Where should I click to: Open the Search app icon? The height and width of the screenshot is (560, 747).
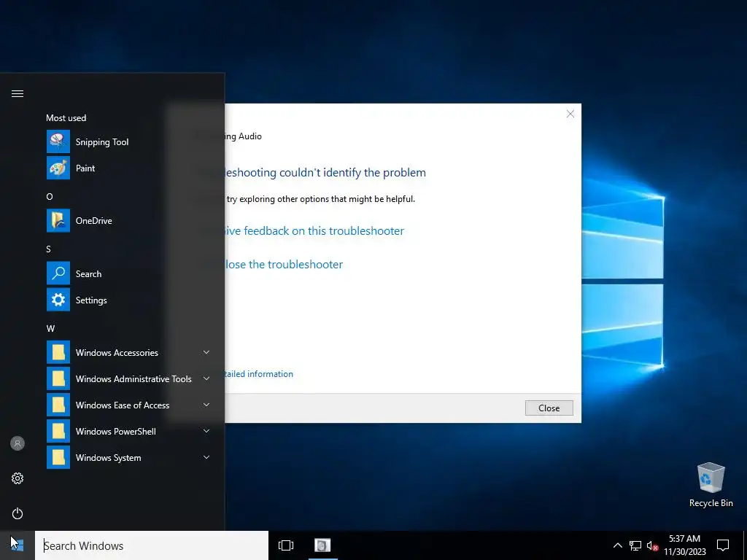point(58,273)
